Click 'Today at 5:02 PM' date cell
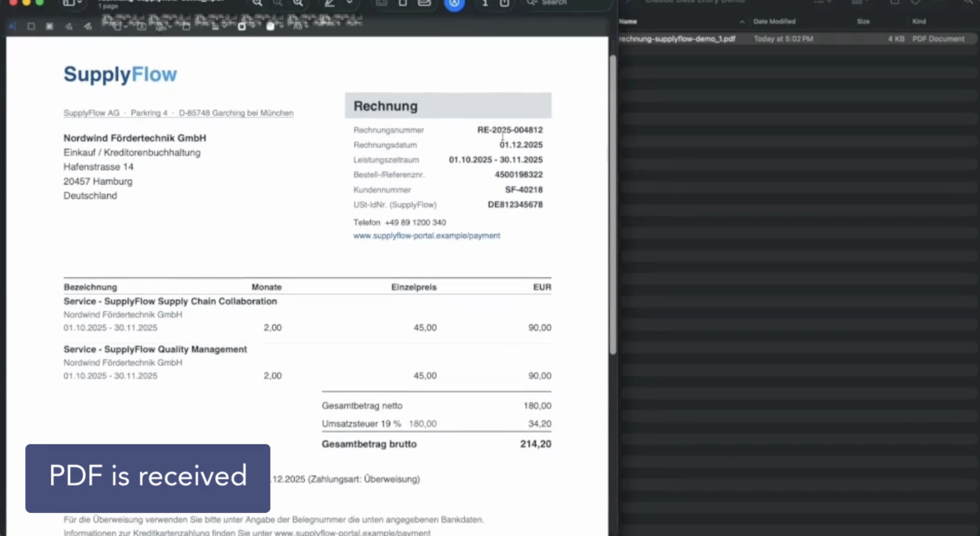980x536 pixels. 783,39
